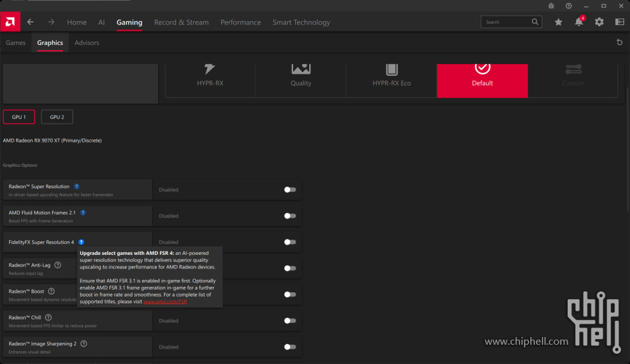Viewport: 630px width, 364px height.
Task: Click the 'Radeon™ Image Sharpening 2' label
Action: (x=42, y=344)
